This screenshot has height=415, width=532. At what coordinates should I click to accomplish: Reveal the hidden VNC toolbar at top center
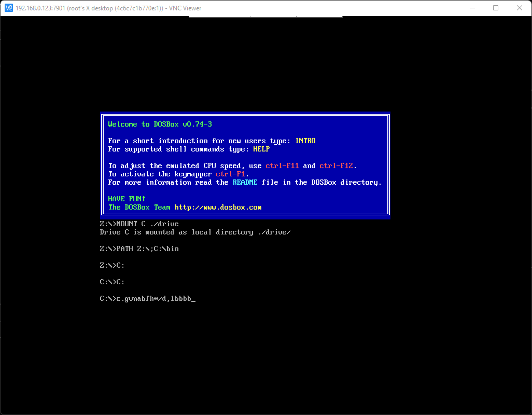[265, 17]
